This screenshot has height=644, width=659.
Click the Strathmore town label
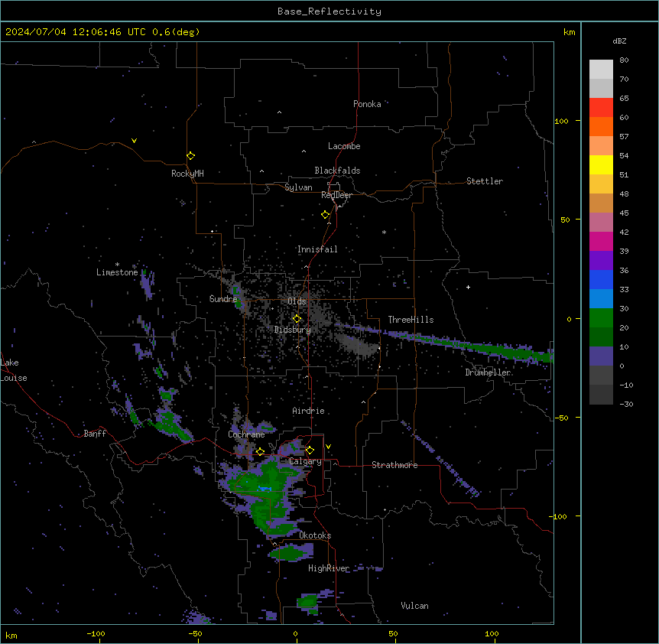394,465
